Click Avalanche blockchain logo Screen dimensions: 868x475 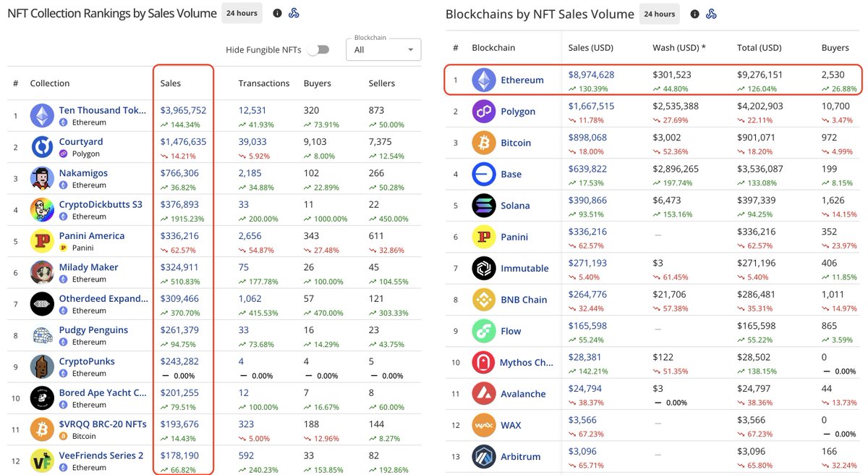[x=484, y=394]
